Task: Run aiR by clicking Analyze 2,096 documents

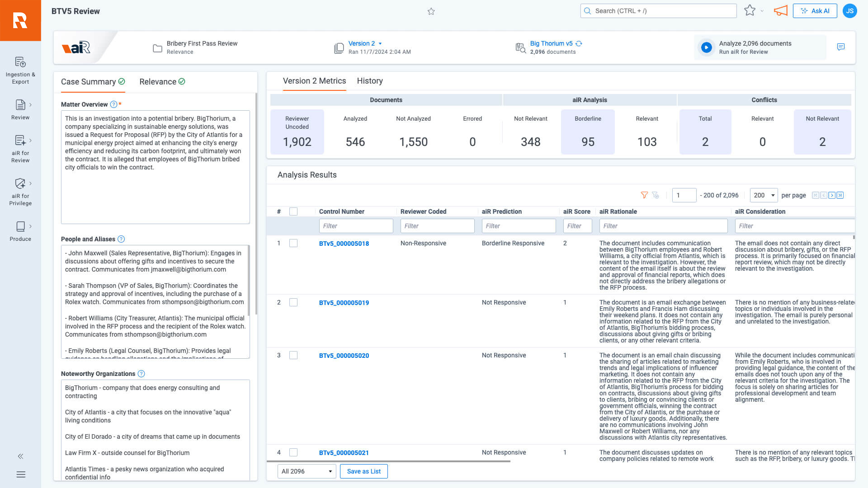Action: (755, 47)
